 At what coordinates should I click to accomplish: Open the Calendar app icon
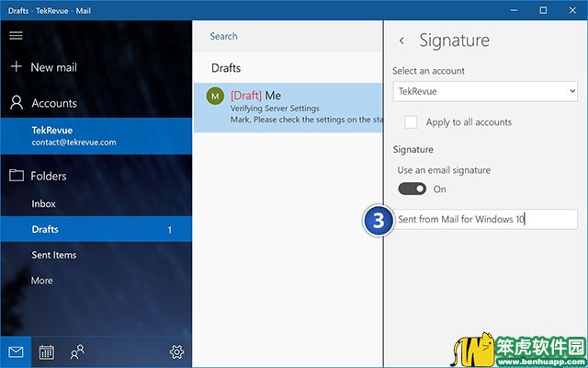tap(47, 351)
